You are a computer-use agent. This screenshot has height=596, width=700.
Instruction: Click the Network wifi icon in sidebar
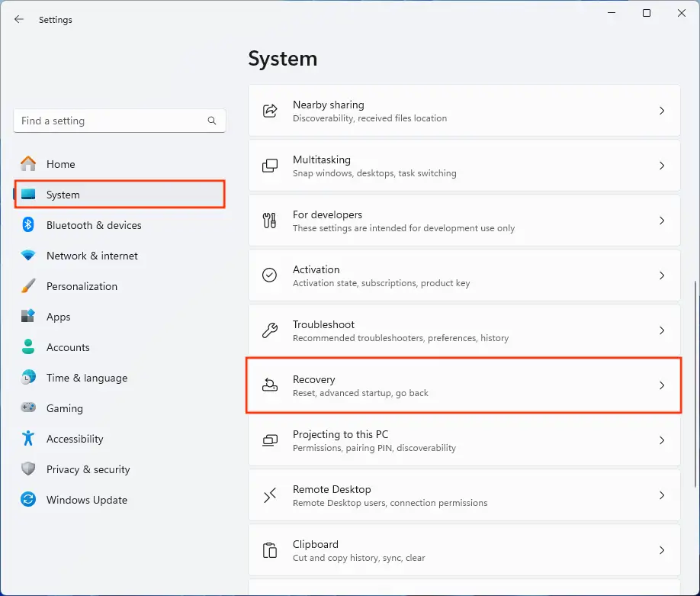tap(28, 256)
